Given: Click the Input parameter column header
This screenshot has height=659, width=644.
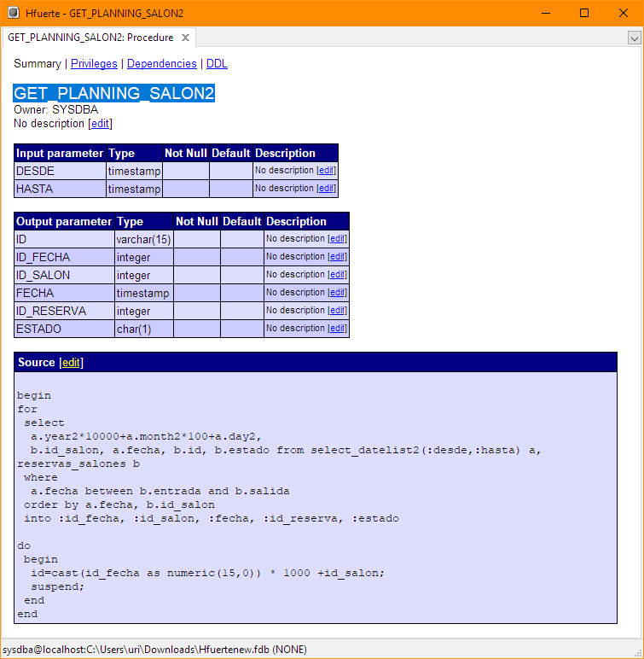Looking at the screenshot, I should pos(60,153).
